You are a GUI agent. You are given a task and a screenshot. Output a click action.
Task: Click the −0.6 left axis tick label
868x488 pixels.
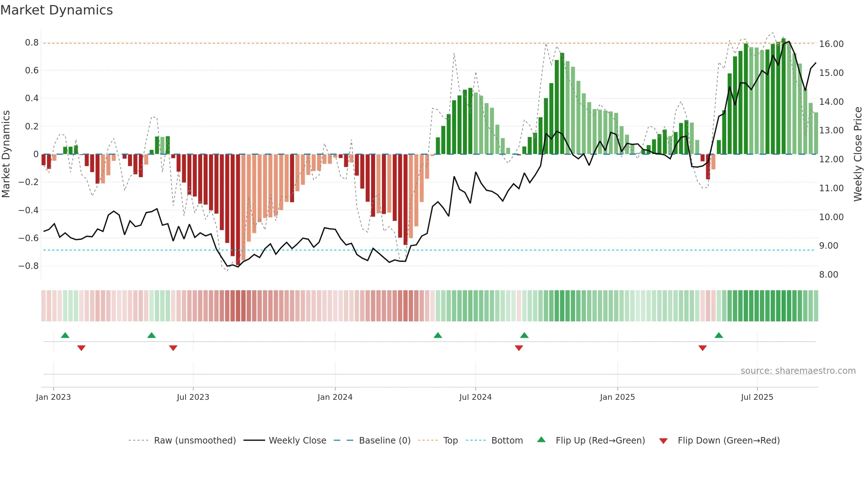click(x=29, y=238)
